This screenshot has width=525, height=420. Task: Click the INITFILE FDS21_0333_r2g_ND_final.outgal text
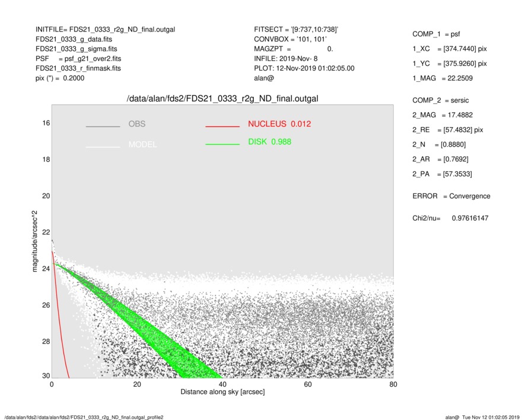click(x=105, y=30)
